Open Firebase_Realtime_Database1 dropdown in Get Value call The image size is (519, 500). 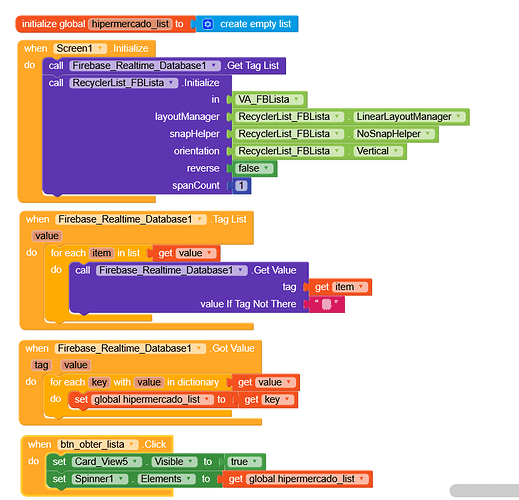172,270
